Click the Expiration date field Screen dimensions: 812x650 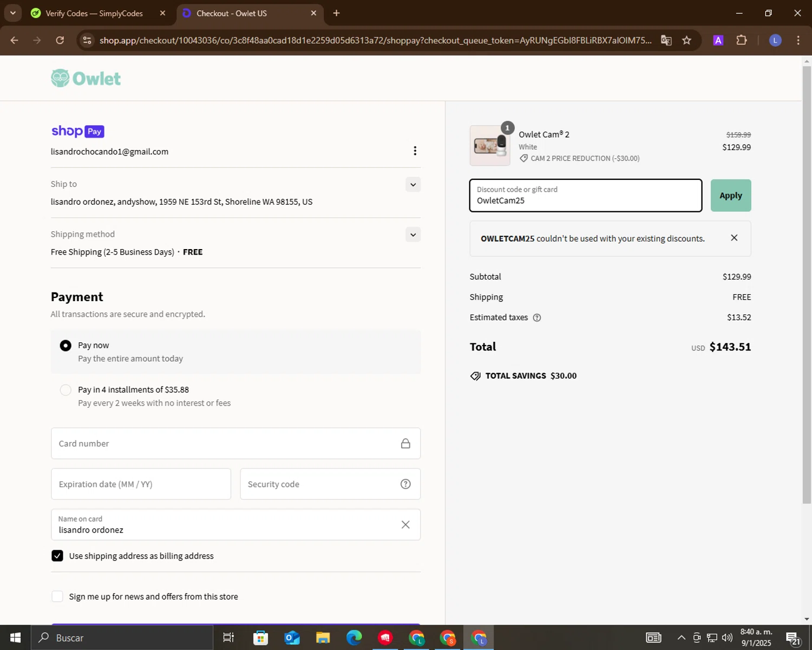141,484
